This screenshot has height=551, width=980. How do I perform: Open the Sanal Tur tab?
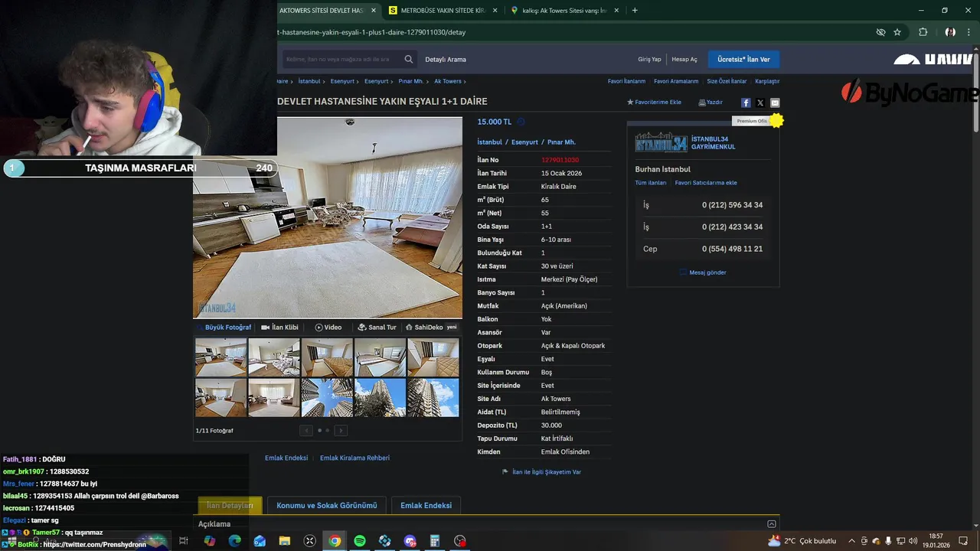(377, 328)
